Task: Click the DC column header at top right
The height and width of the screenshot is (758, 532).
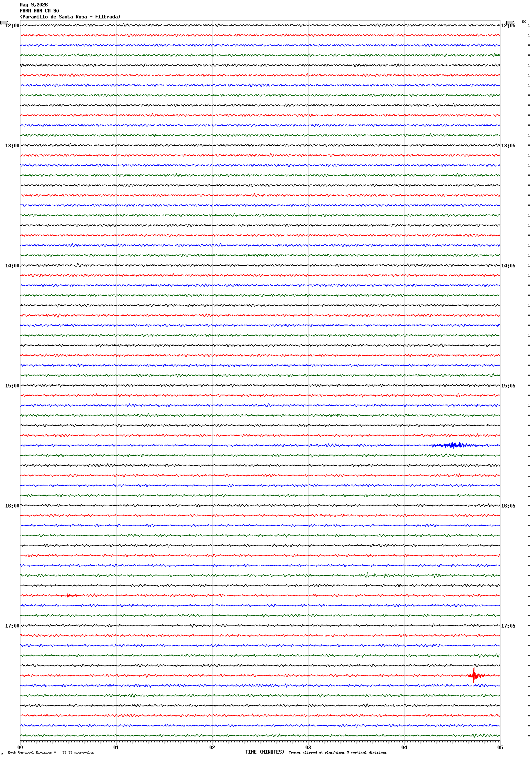Action: point(524,22)
